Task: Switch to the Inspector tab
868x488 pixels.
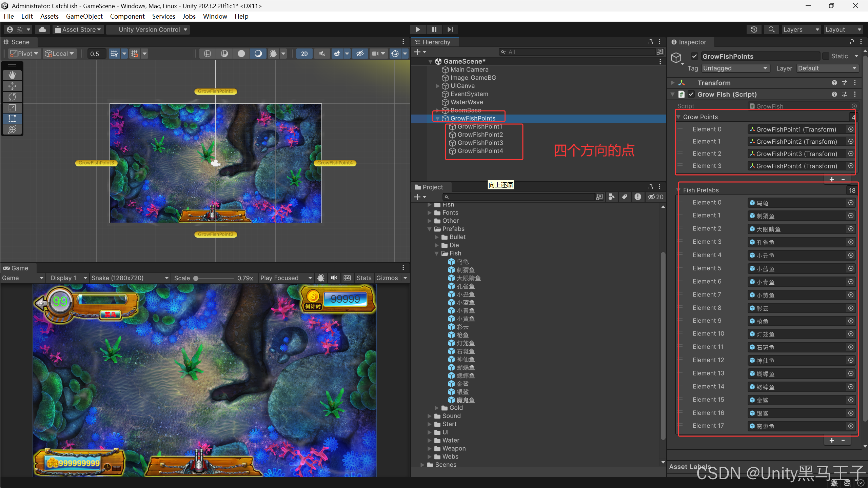Action: (x=692, y=42)
